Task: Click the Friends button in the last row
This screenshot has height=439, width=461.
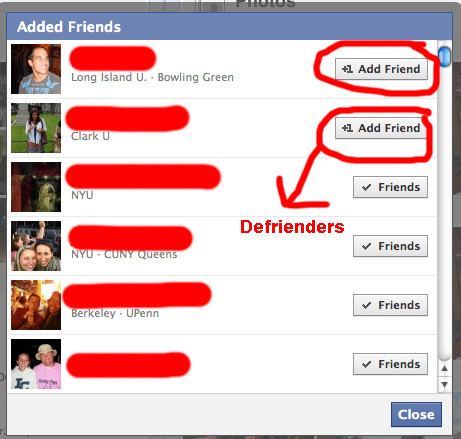Action: (x=390, y=364)
